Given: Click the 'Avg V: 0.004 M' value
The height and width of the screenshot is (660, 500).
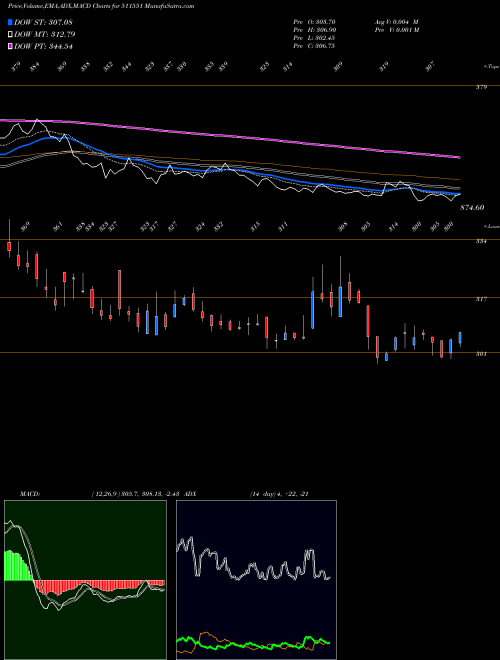Looking at the screenshot, I should coord(396,22).
